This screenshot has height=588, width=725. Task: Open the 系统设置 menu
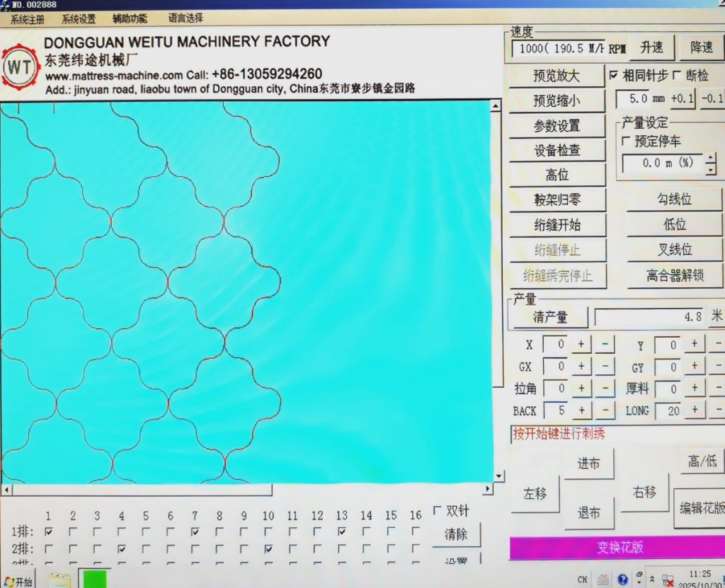click(78, 19)
